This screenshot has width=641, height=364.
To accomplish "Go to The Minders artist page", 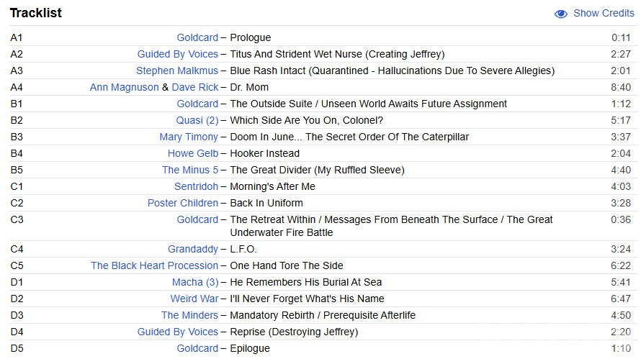I will click(189, 315).
